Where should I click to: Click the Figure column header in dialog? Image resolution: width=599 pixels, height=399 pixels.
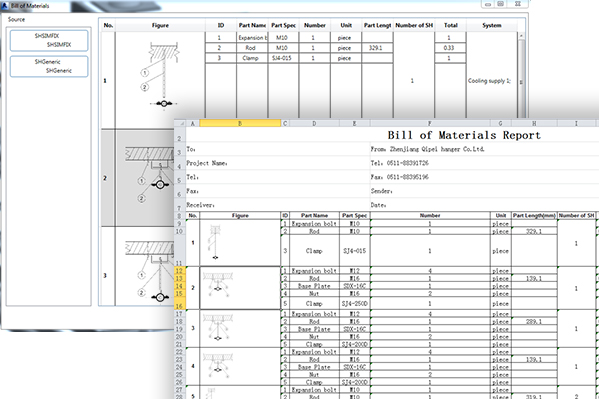(160, 25)
